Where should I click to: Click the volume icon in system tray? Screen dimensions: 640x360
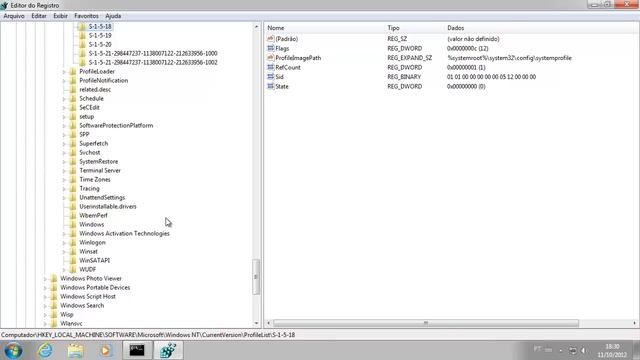(584, 351)
